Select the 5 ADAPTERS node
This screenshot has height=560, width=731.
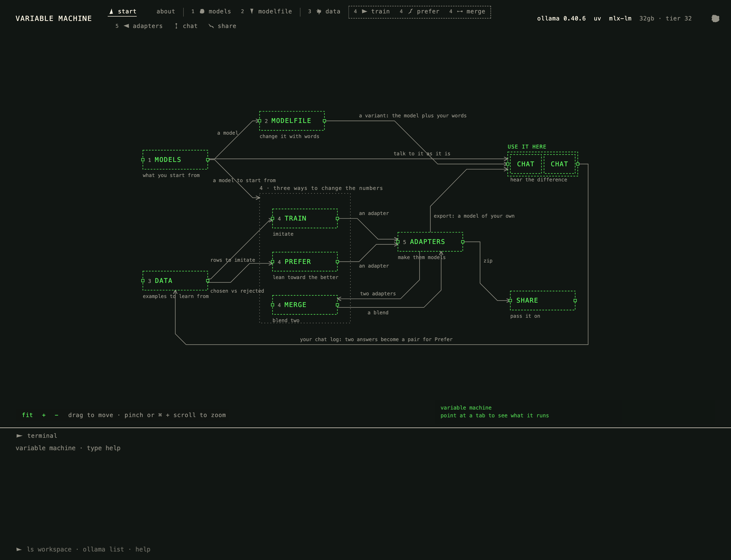(x=430, y=242)
